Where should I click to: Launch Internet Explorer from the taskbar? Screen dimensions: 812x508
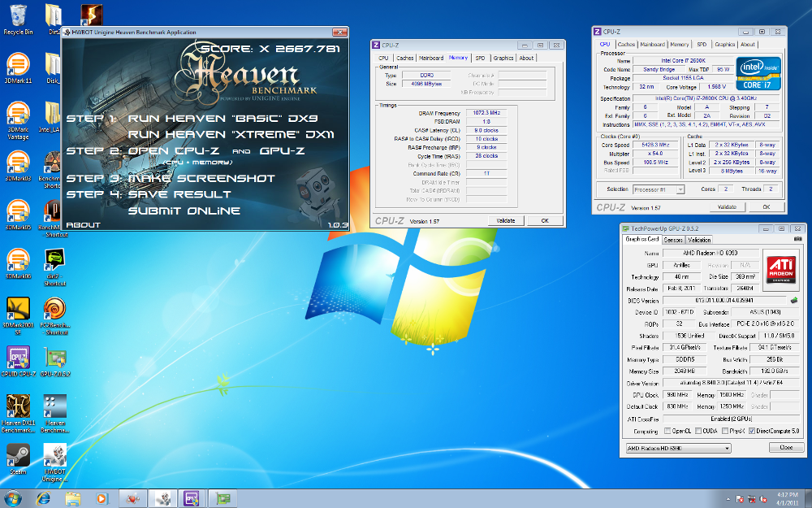[x=44, y=499]
